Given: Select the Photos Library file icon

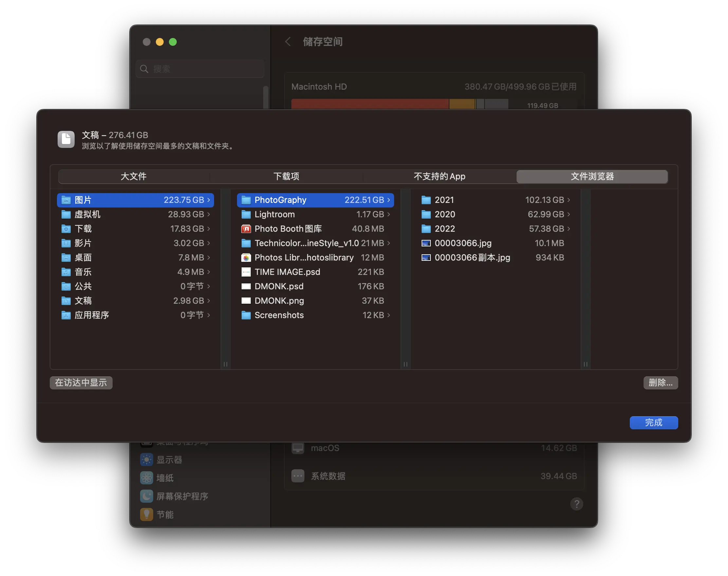Looking at the screenshot, I should pos(246,258).
